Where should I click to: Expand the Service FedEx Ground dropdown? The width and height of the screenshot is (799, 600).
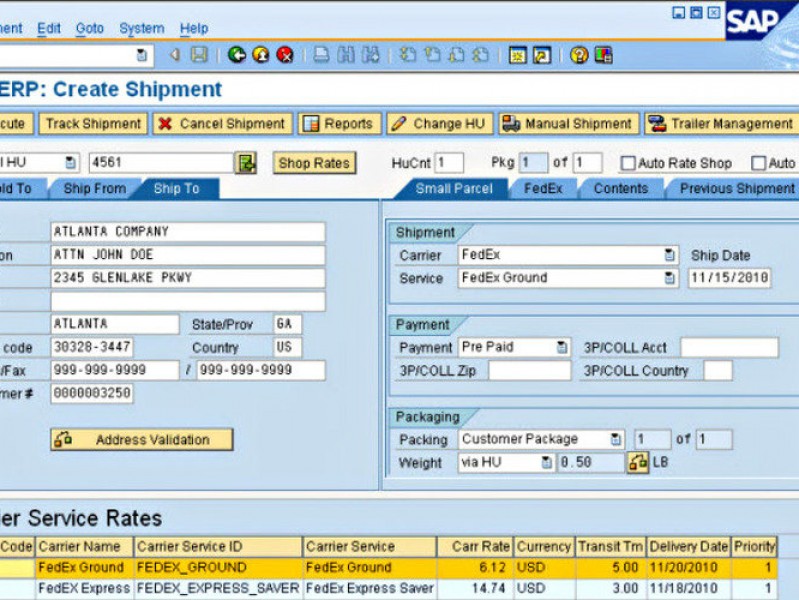point(670,278)
